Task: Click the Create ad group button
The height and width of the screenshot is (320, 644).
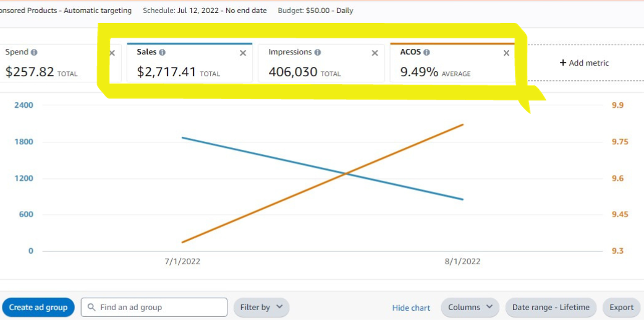Action: point(38,308)
